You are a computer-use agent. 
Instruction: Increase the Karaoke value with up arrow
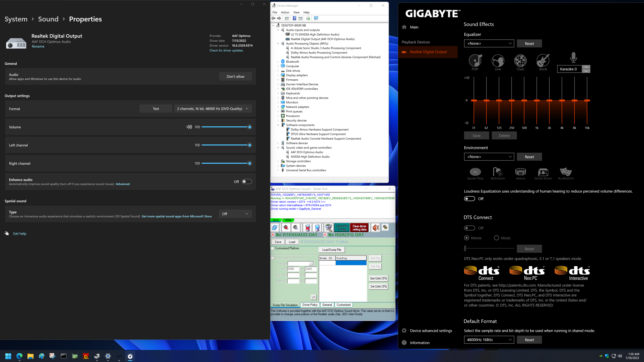(586, 67)
